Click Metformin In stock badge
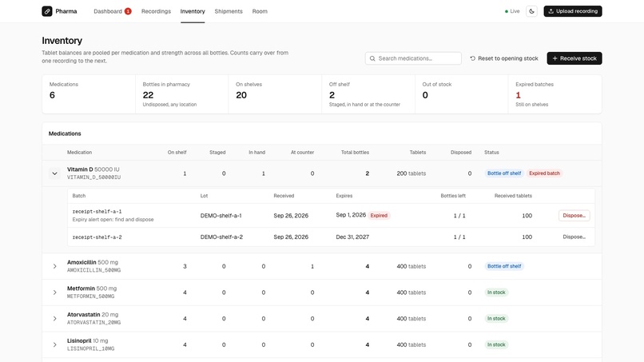Screen dimensions: 644x362 pos(496,292)
